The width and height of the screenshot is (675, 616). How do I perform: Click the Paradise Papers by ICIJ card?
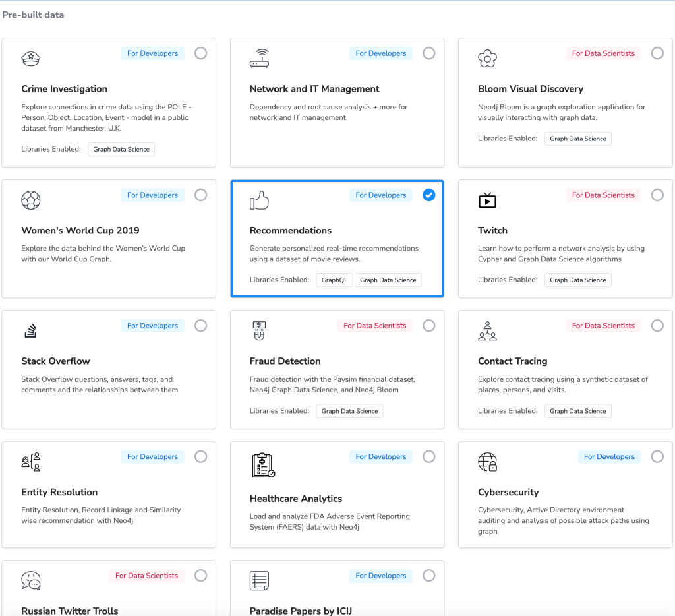(x=337, y=588)
